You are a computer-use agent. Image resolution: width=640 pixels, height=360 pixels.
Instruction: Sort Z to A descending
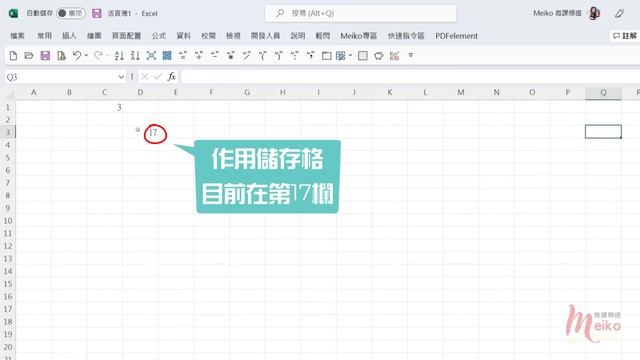[135, 56]
